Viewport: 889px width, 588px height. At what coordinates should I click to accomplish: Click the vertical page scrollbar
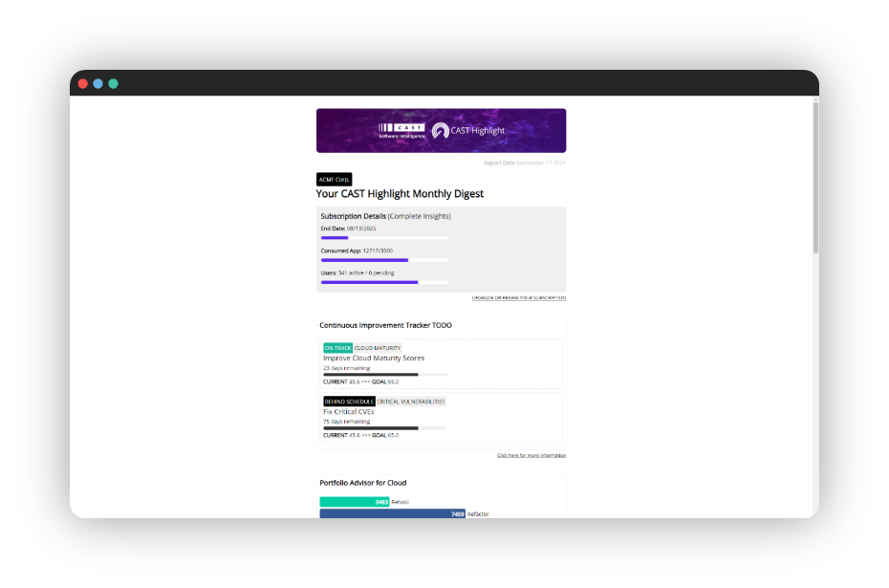click(814, 177)
